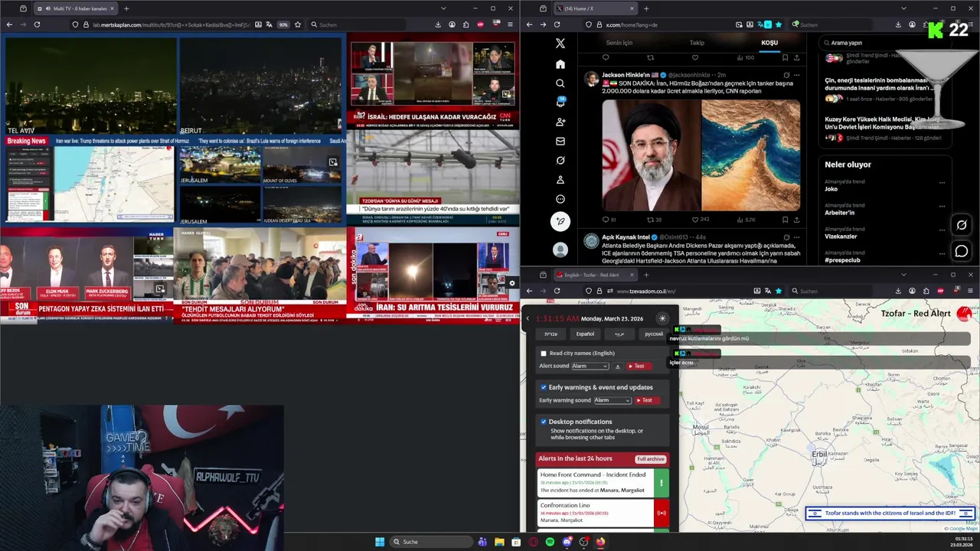Switch Tzofar language to русский
This screenshot has height=551, width=980.
pyautogui.click(x=654, y=334)
